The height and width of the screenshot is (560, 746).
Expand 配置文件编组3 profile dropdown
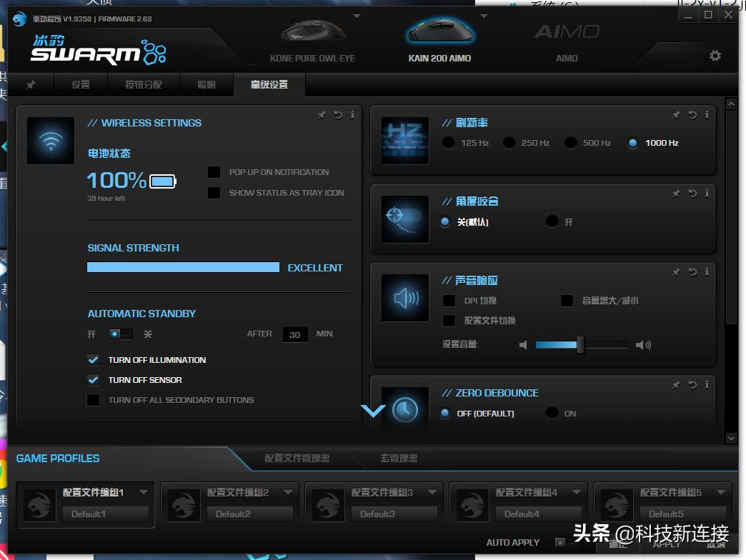coord(432,492)
